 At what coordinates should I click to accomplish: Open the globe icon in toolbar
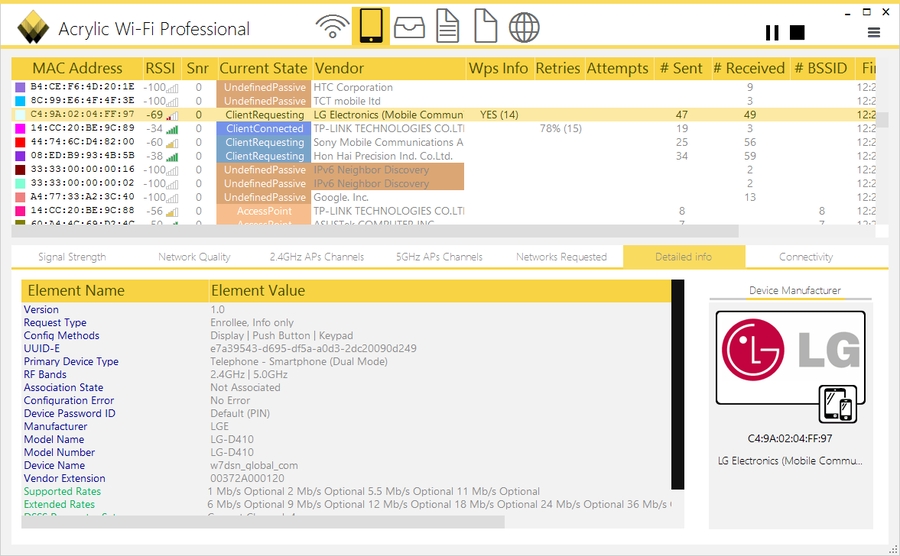[x=524, y=27]
